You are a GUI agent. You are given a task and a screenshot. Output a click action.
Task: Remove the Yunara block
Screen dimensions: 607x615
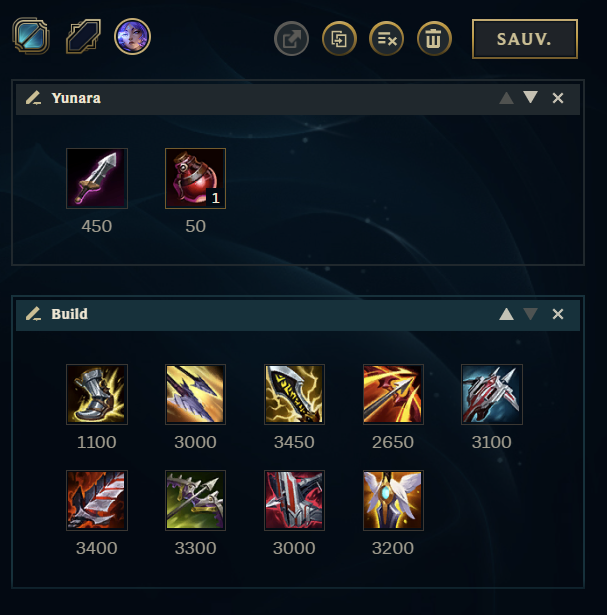558,98
